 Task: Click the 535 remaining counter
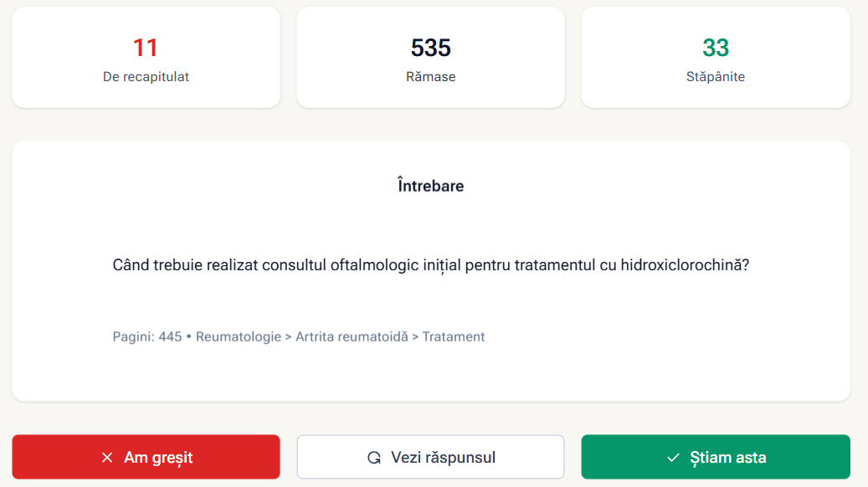(x=431, y=48)
